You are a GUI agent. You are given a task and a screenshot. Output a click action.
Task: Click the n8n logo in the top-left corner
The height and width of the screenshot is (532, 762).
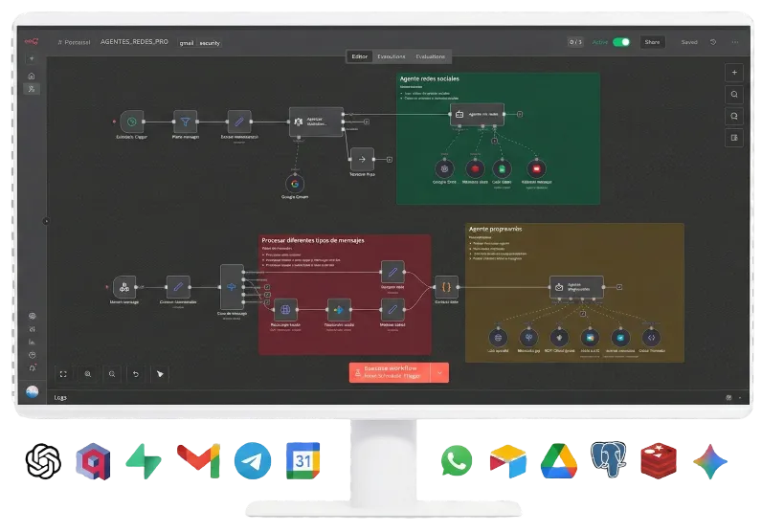pos(31,42)
